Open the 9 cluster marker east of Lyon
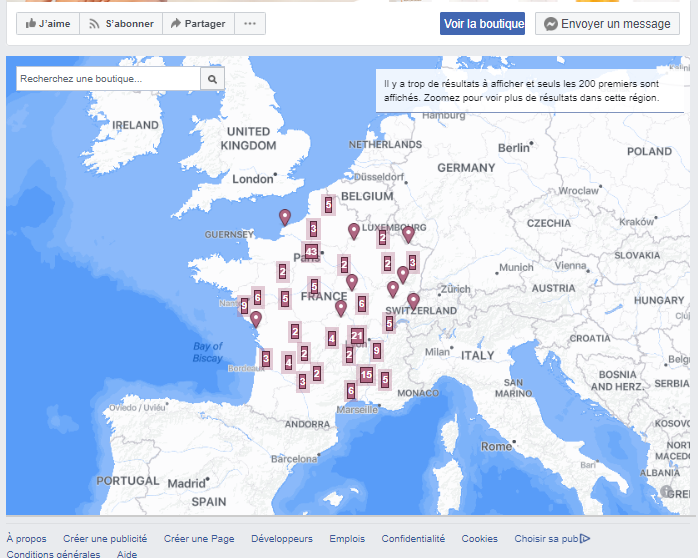Screen dimensions: 698x558 coord(377,351)
